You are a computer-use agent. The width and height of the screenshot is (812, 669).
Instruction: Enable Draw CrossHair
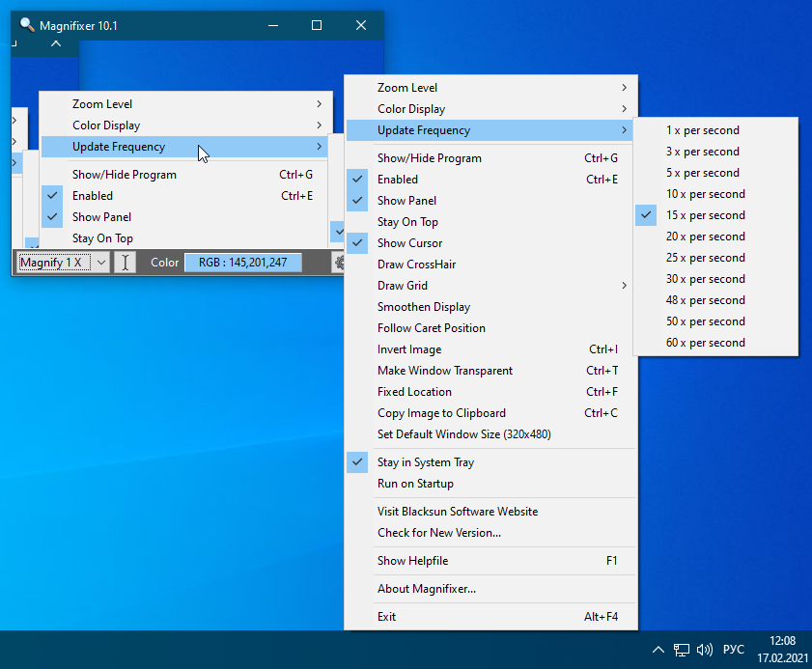click(490, 265)
